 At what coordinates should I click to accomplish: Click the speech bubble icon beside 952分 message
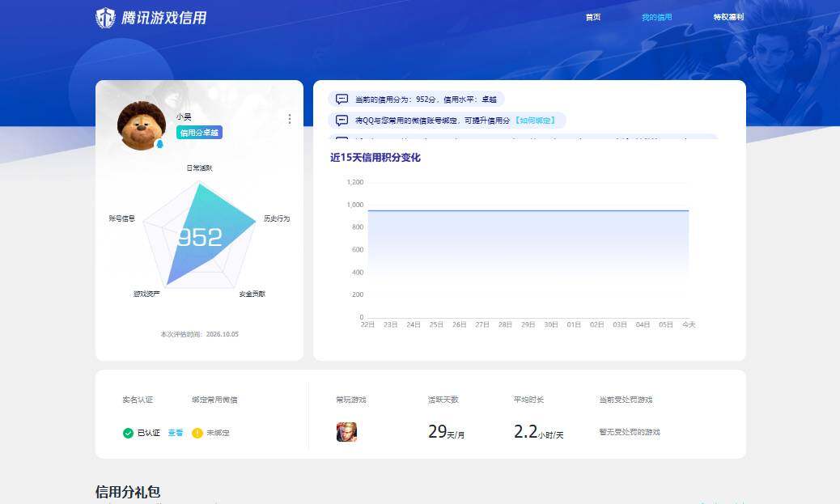click(342, 99)
